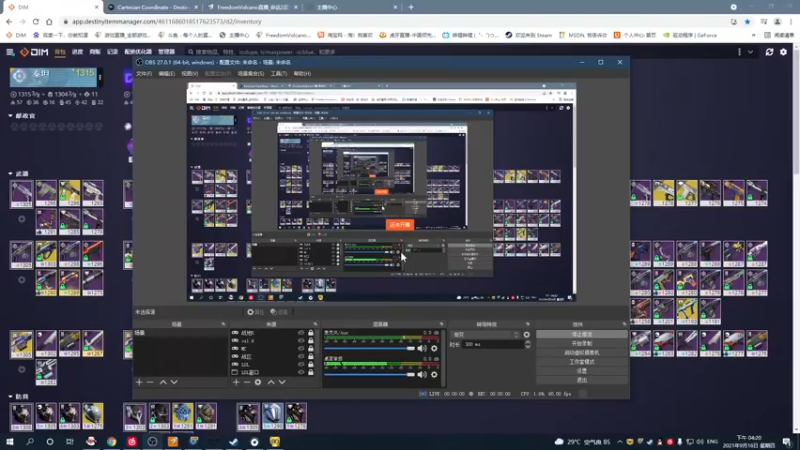Toggle visibility of the MC source
The width and height of the screenshot is (800, 450).
point(301,348)
